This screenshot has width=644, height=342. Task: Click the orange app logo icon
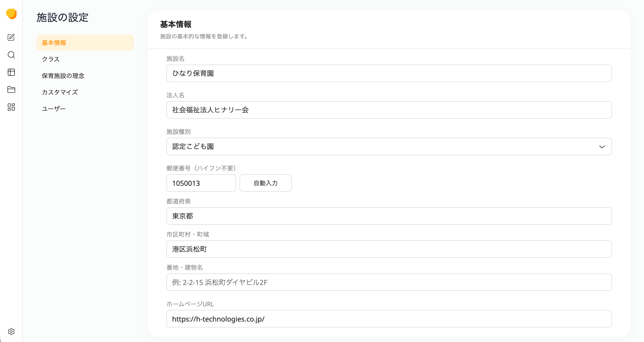(x=11, y=14)
